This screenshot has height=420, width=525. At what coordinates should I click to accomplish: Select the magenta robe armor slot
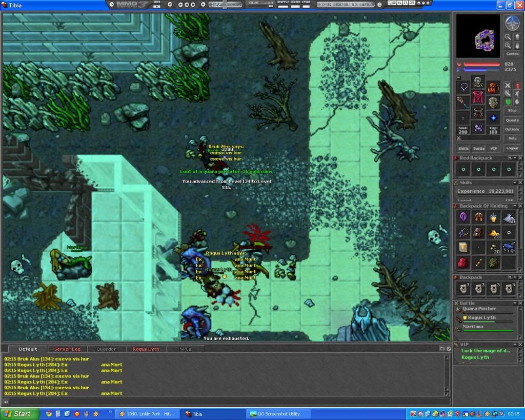pyautogui.click(x=478, y=97)
